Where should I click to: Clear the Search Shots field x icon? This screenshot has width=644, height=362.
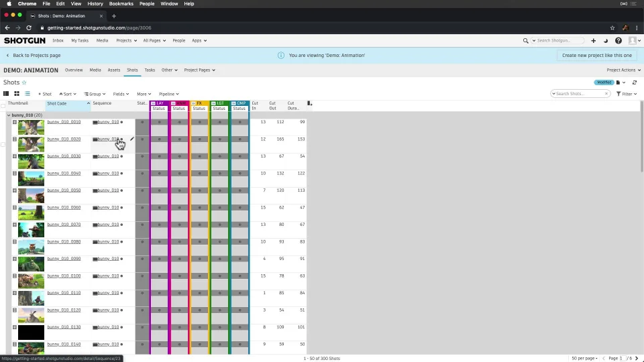[x=606, y=94]
